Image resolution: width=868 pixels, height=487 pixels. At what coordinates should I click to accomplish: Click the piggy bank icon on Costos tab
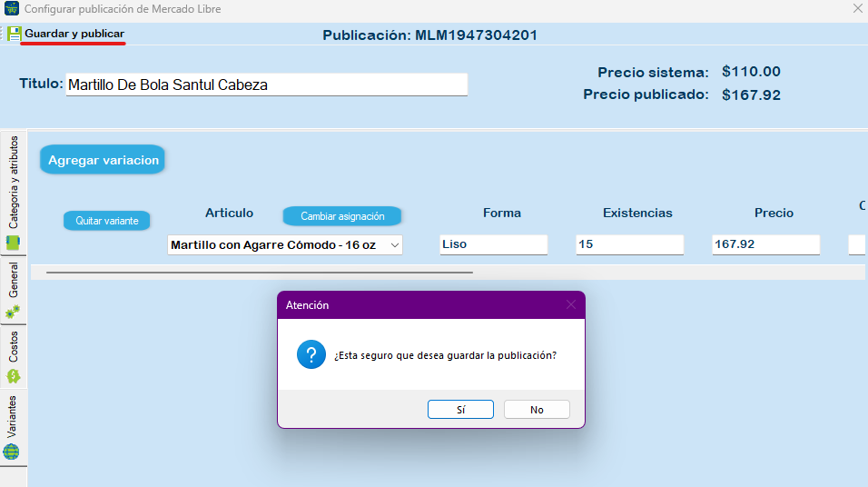tap(13, 376)
